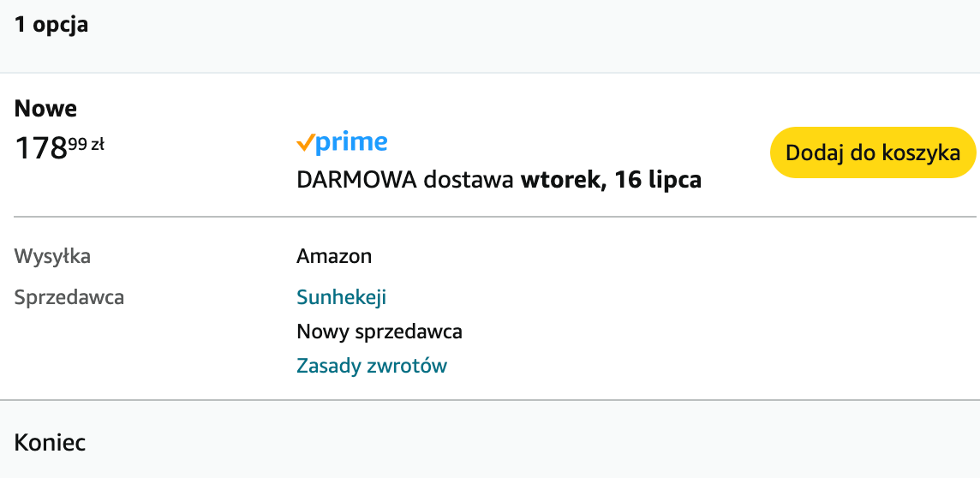Click the superscript "99" in the price

click(78, 144)
